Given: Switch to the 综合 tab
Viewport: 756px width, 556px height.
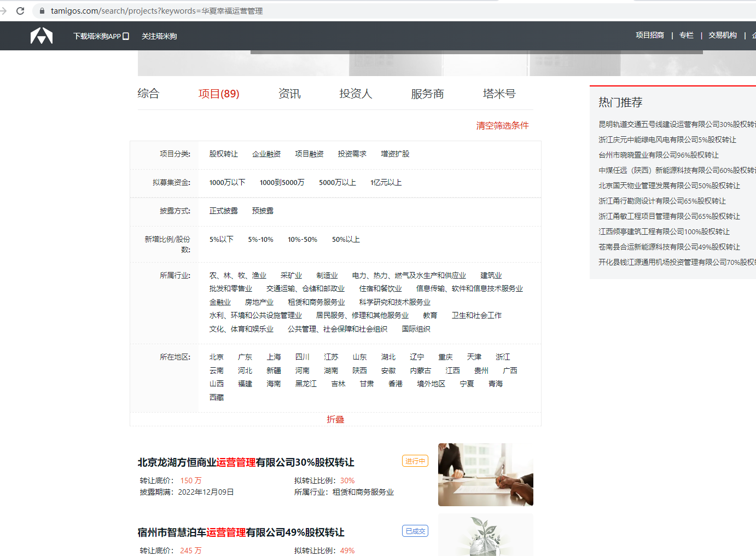Looking at the screenshot, I should coord(148,94).
